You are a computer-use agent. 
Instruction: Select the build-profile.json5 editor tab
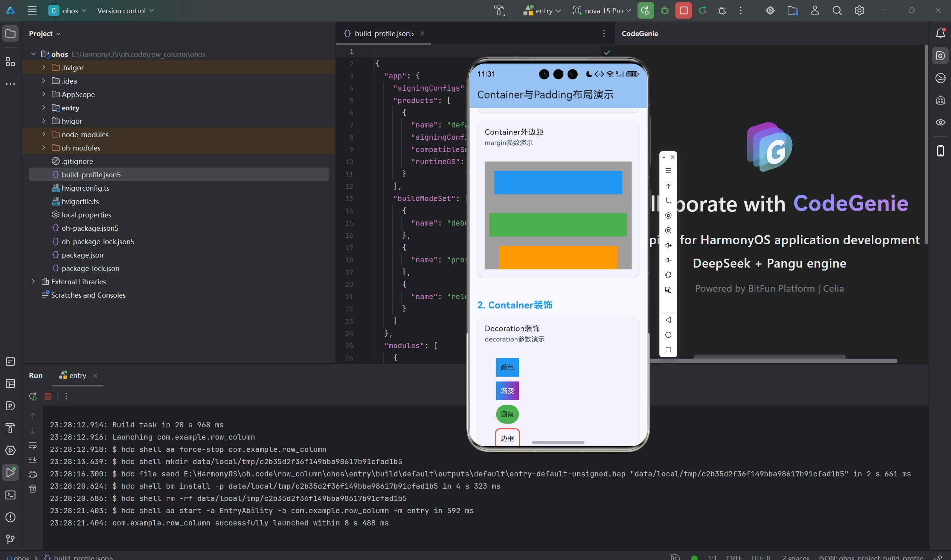[x=383, y=33]
